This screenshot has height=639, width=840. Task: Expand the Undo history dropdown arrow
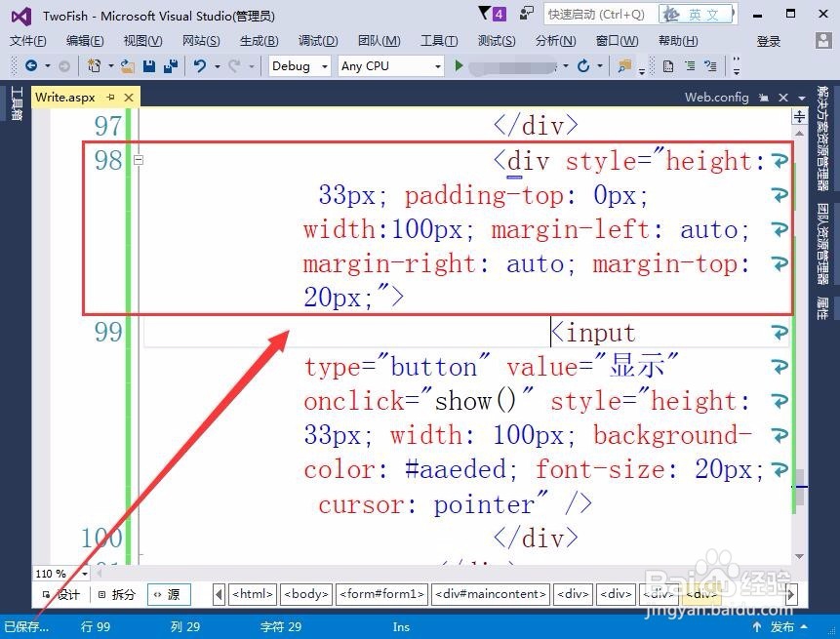coord(217,66)
